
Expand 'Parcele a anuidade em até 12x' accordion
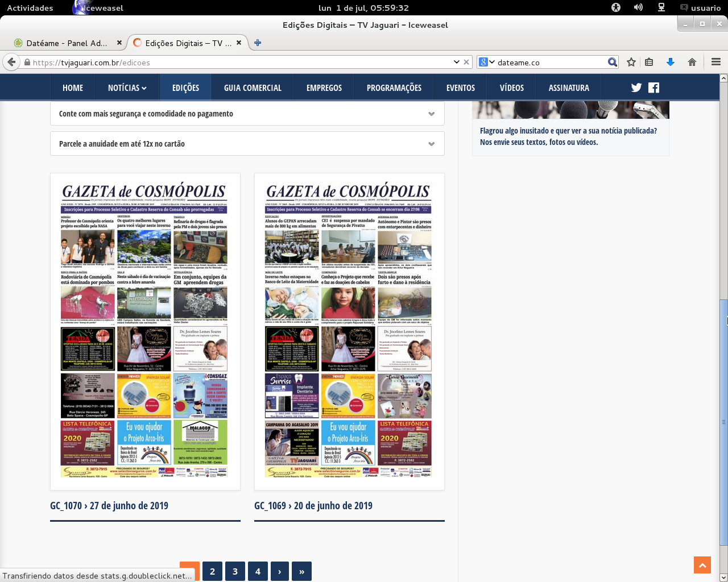[247, 144]
